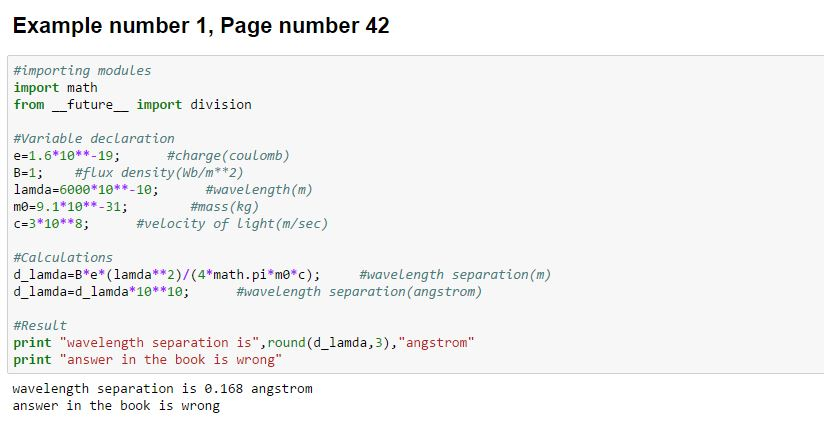Place cursor on 'import math' line
Image resolution: width=824 pixels, height=432 pixels.
[55, 88]
